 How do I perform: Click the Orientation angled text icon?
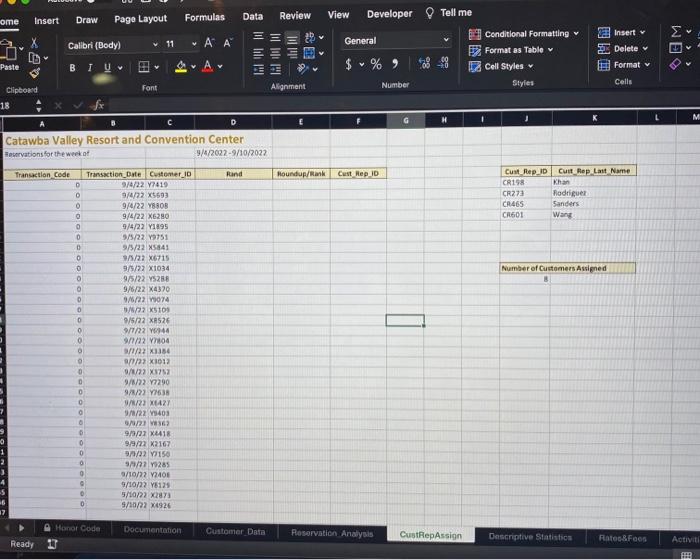pos(303,68)
